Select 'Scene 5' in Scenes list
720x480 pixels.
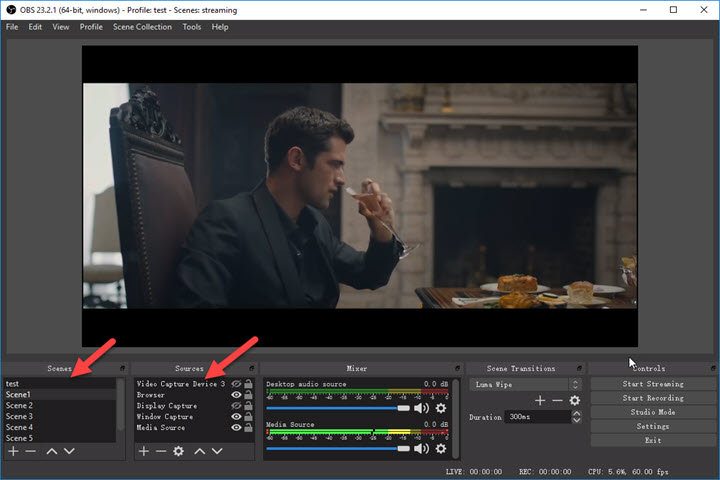pyautogui.click(x=60, y=438)
